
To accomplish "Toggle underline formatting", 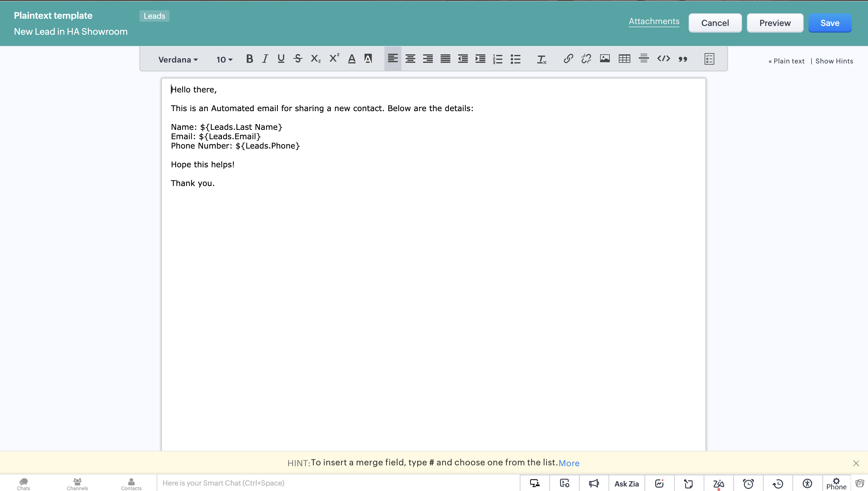I will (281, 59).
